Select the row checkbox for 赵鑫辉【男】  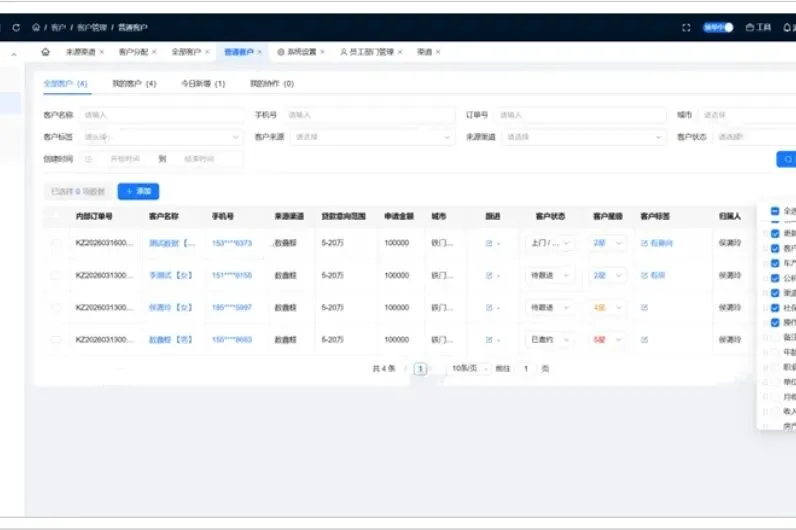[56, 340]
